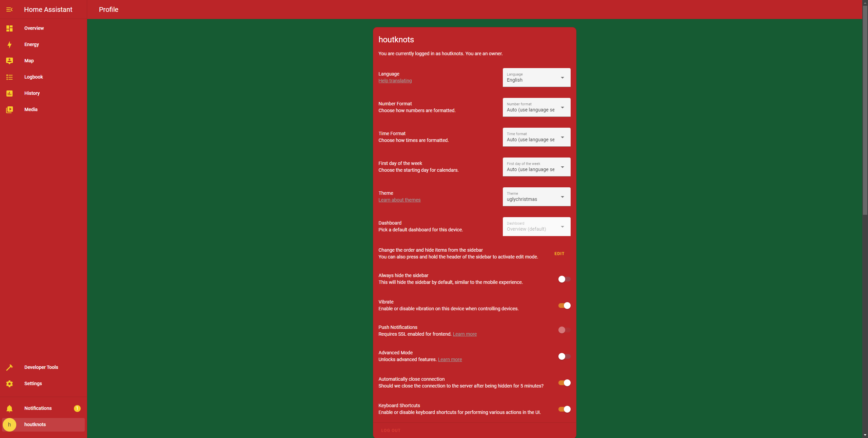Click the Learn about themes link
This screenshot has height=438, width=868.
click(399, 200)
